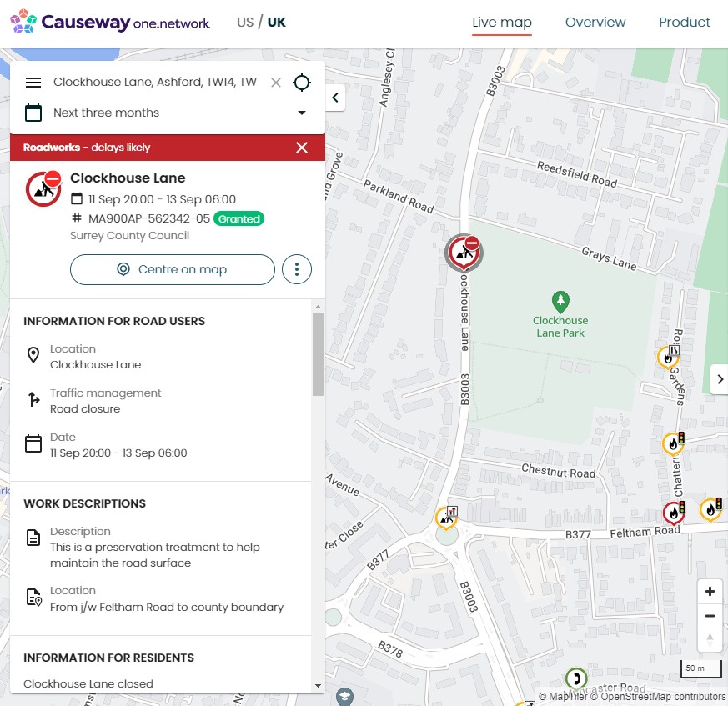Screen dimensions: 728x706
Task: Open the Product menu item
Action: (x=685, y=22)
